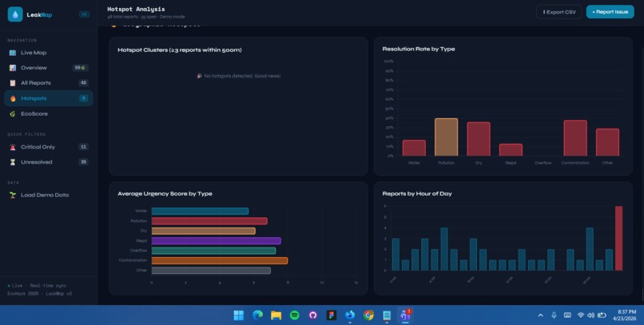Select the red peak bar in Reports by Hour
This screenshot has width=644, height=325.
618,239
